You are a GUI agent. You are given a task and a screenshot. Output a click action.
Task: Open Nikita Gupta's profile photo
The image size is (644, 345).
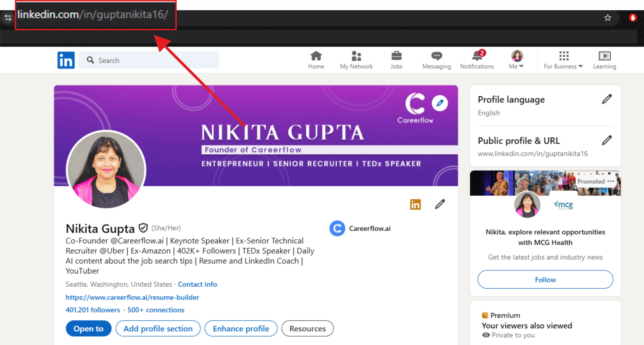click(106, 169)
